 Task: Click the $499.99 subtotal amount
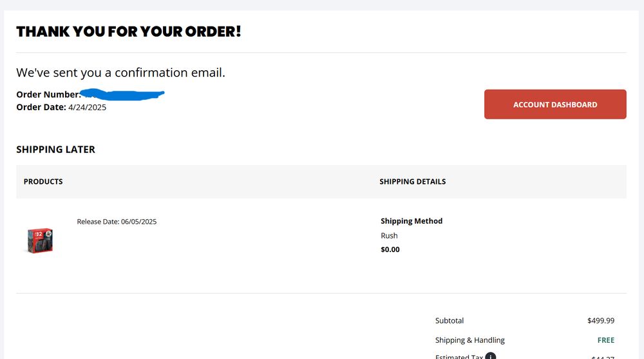click(x=601, y=321)
